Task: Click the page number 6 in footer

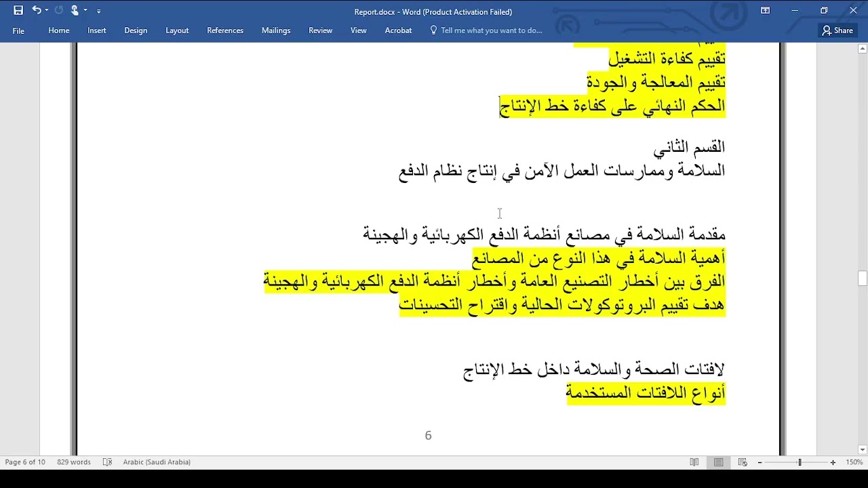Action: point(428,436)
